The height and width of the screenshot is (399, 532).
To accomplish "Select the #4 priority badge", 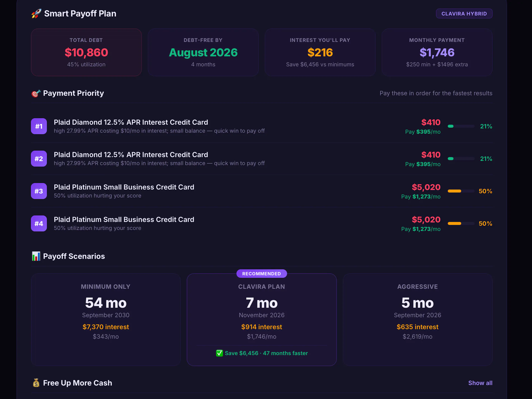I will (39, 223).
